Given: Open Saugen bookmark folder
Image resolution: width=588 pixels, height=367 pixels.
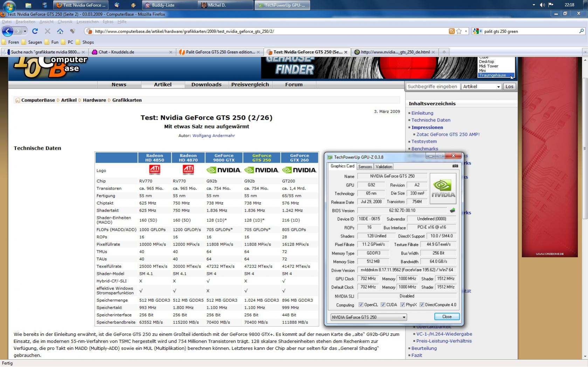Looking at the screenshot, I should 32,42.
